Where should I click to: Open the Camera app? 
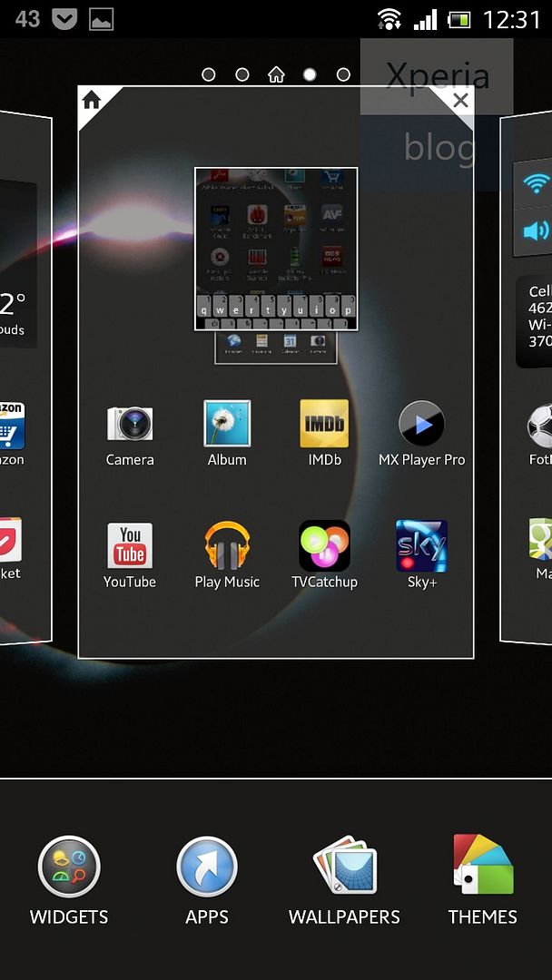(x=130, y=433)
